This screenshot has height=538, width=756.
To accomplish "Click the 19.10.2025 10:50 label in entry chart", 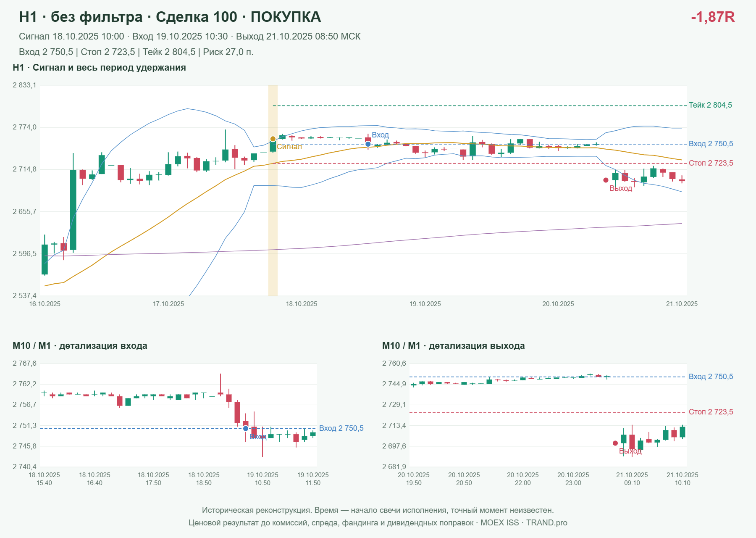I will [x=262, y=479].
